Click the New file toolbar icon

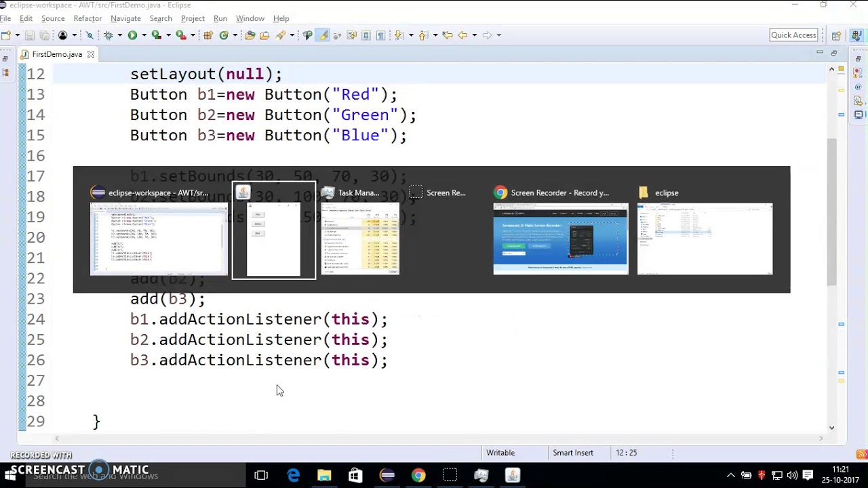[6, 35]
